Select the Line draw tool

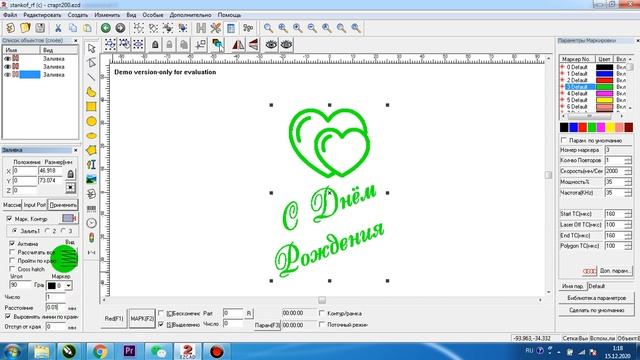[x=91, y=77]
